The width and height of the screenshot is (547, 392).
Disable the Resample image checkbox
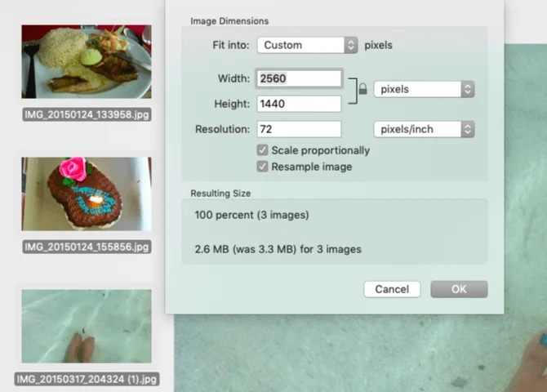(x=263, y=167)
